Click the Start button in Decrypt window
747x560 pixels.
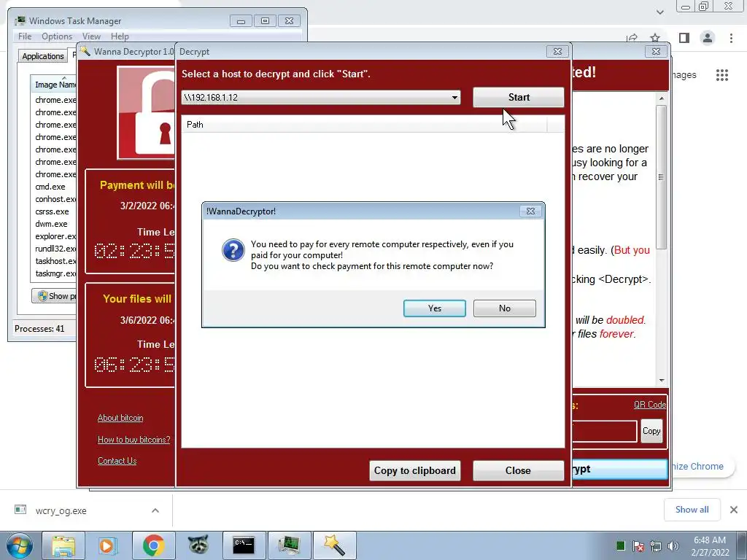coord(519,97)
